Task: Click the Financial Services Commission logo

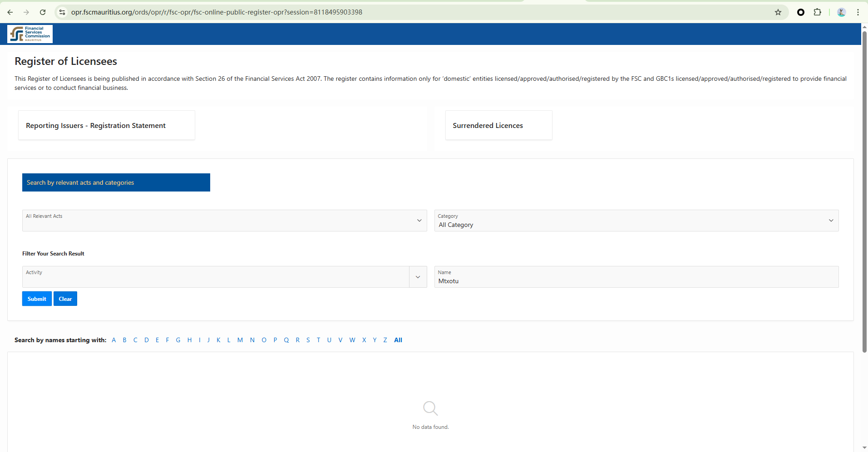Action: pyautogui.click(x=30, y=34)
